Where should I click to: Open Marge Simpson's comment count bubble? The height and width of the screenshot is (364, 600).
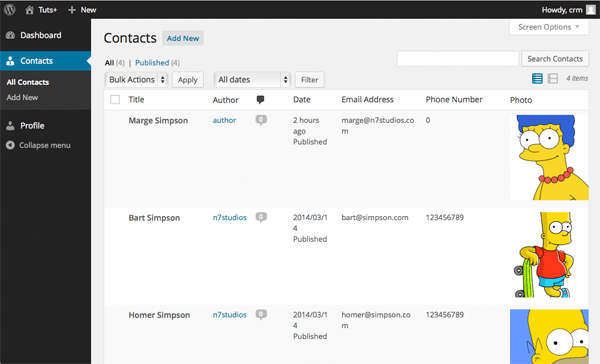[261, 120]
